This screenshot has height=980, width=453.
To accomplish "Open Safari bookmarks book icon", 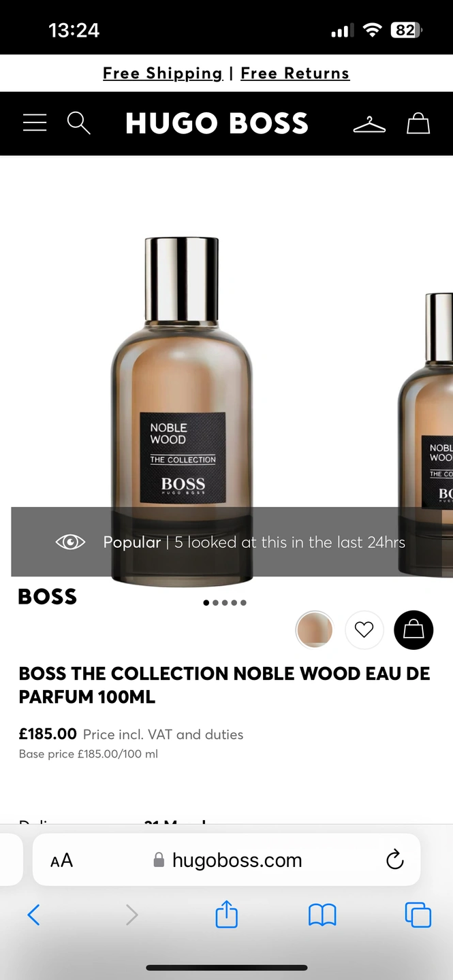I will [x=322, y=915].
